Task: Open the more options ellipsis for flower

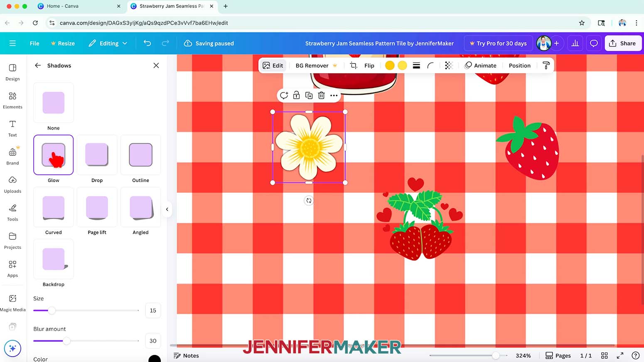Action: 334,95
